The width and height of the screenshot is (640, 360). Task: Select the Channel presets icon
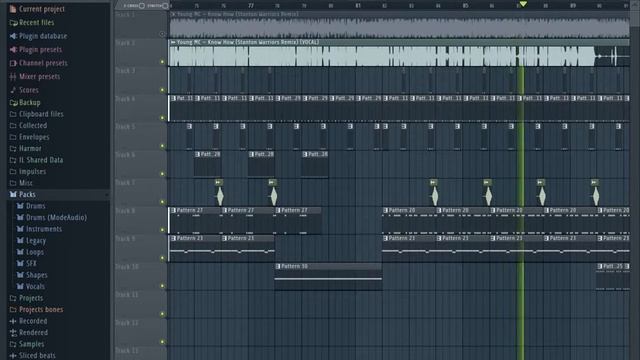tap(13, 63)
